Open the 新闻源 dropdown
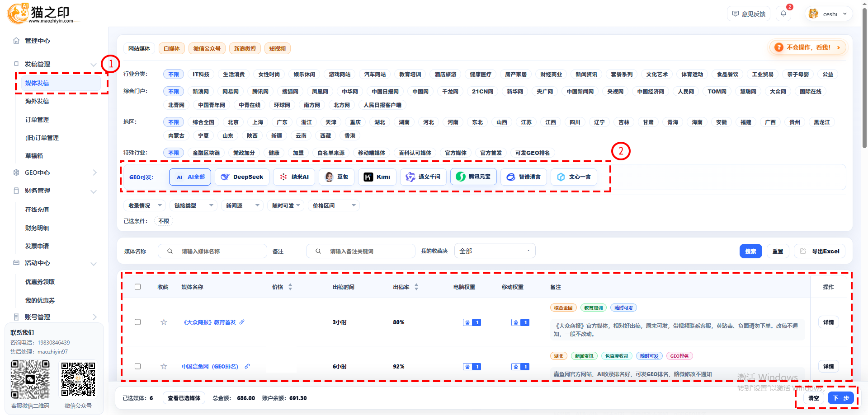Viewport: 868px width, 415px height. [x=242, y=206]
